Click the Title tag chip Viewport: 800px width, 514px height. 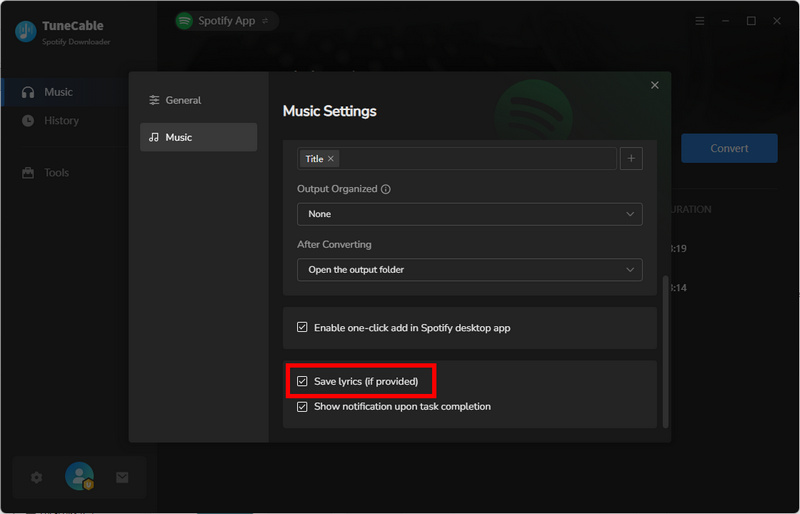tap(319, 159)
